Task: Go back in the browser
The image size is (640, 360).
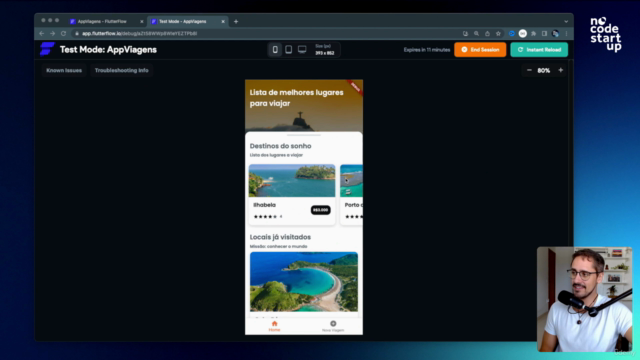Action: click(42, 33)
